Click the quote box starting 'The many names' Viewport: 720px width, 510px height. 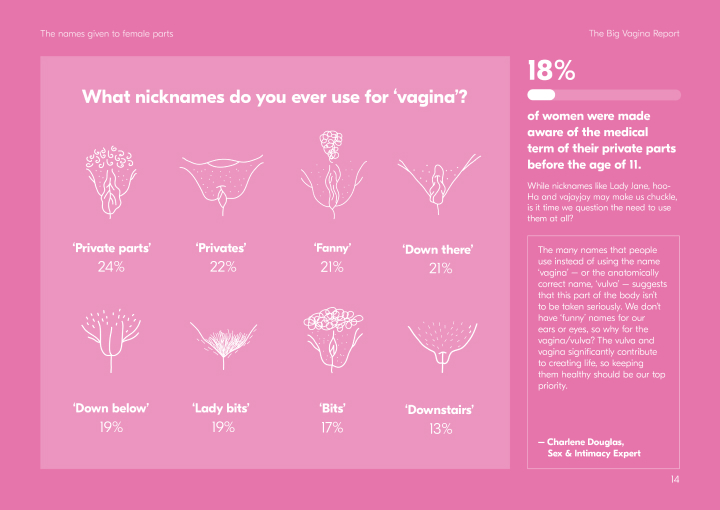point(603,352)
